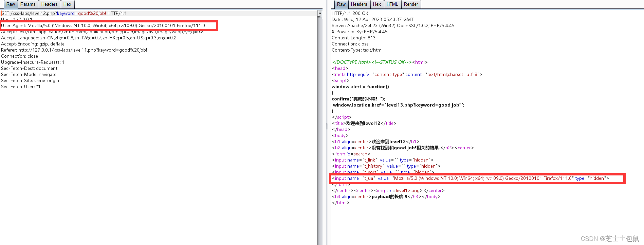Open the request Params tab

pyautogui.click(x=28, y=4)
